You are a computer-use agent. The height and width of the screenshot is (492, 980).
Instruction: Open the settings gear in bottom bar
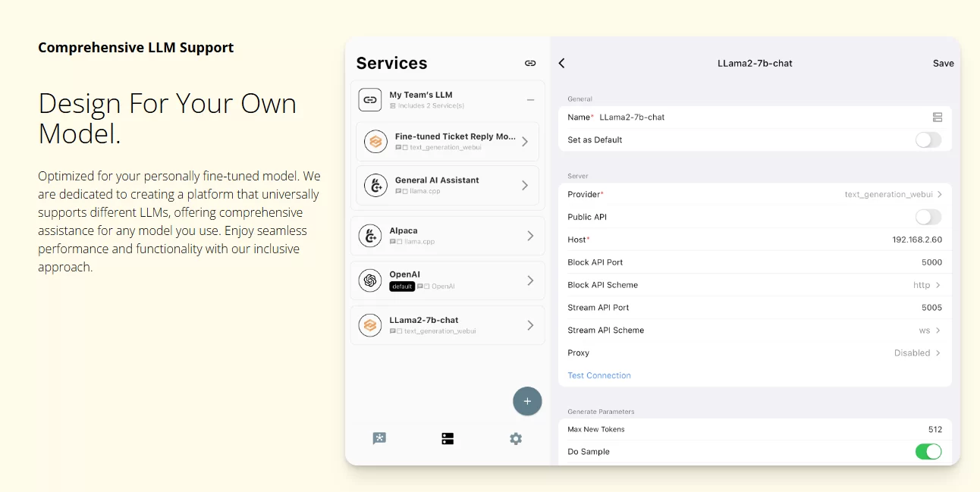point(516,439)
